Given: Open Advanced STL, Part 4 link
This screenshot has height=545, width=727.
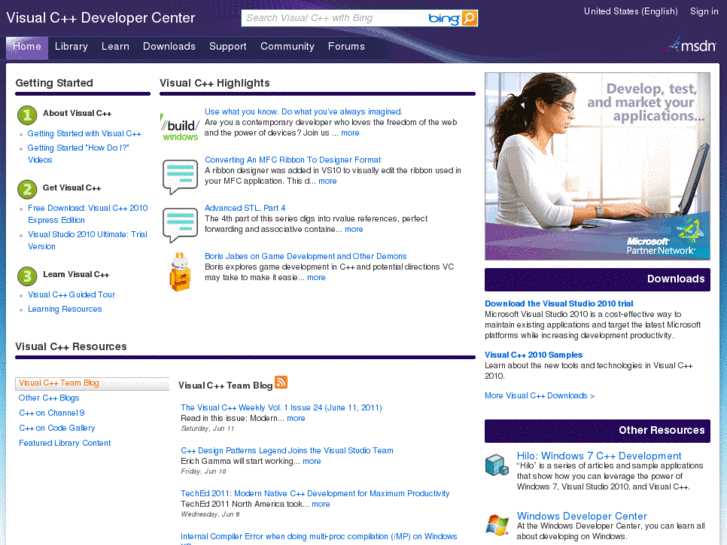Looking at the screenshot, I should coord(245,208).
